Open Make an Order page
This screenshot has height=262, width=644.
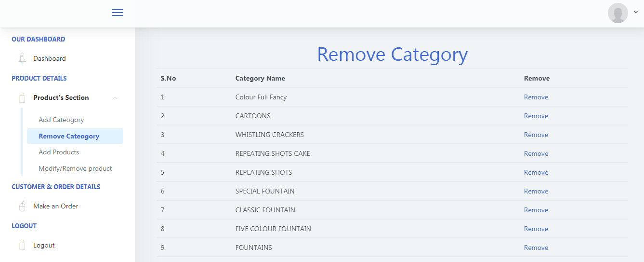click(55, 206)
